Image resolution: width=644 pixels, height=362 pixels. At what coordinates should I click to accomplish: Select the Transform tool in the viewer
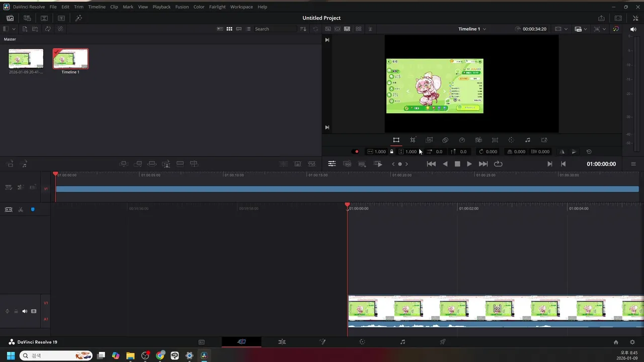[396, 140]
